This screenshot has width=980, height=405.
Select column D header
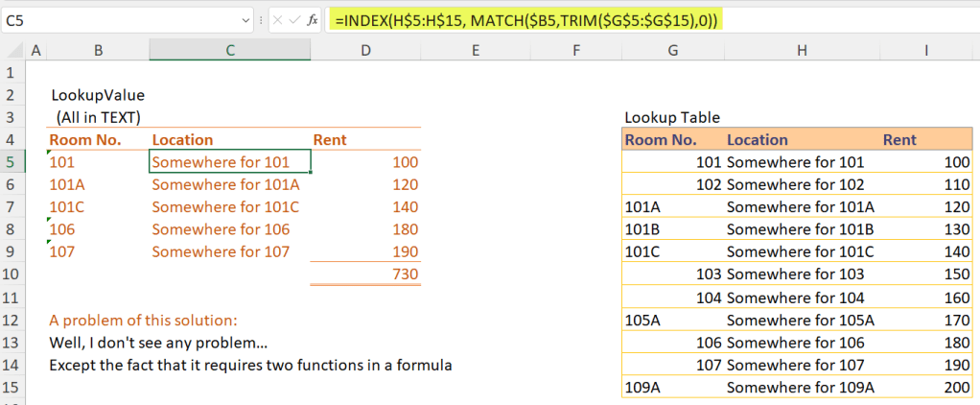[365, 50]
